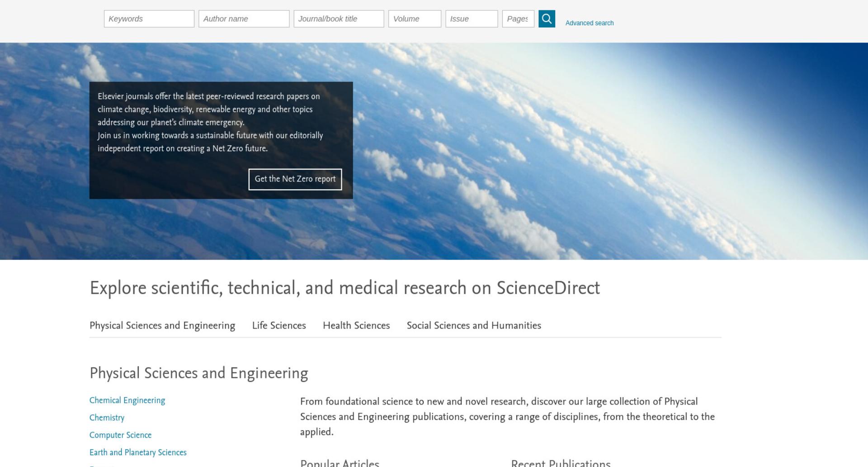868x467 pixels.
Task: Select the Journal/book title input
Action: pyautogui.click(x=339, y=19)
